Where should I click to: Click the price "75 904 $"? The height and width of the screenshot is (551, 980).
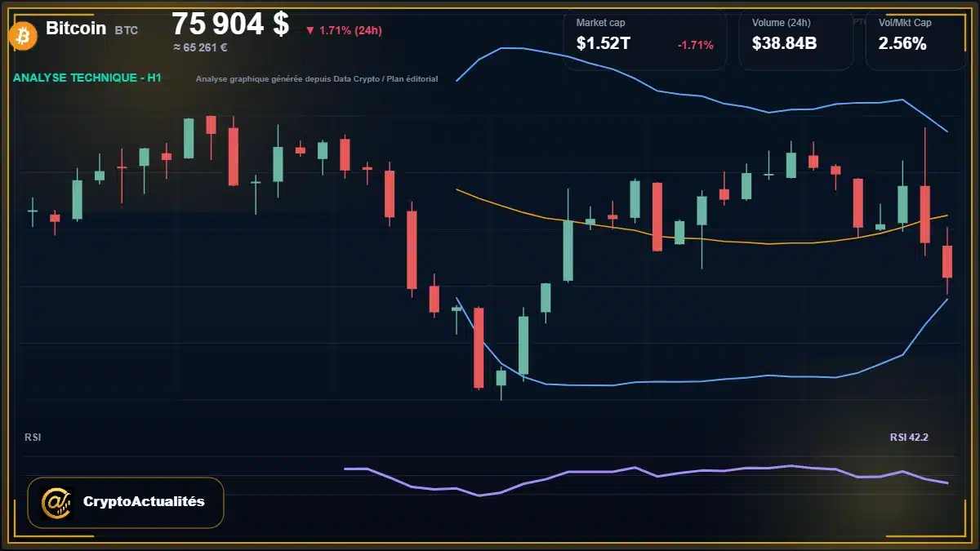tap(230, 24)
